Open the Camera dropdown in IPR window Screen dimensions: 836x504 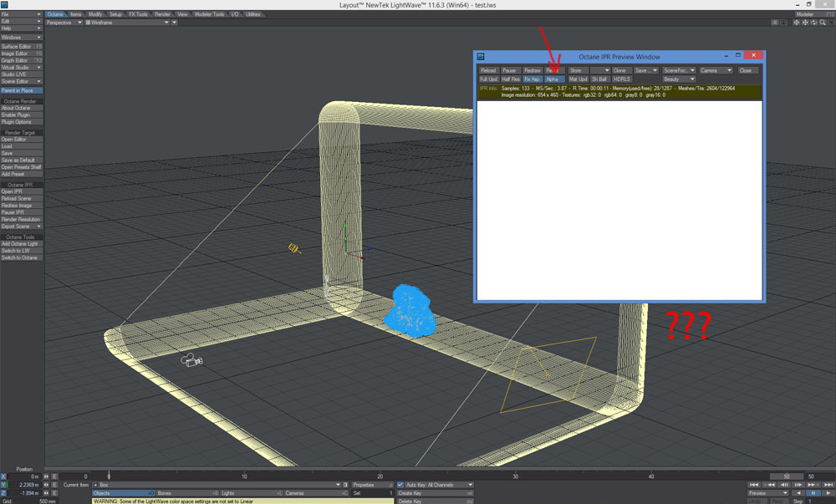coord(716,70)
